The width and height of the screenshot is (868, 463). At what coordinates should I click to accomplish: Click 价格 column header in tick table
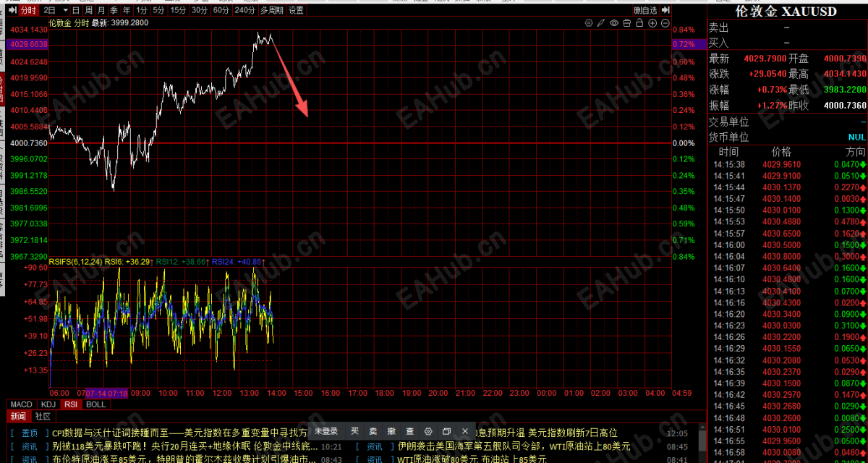tap(781, 152)
